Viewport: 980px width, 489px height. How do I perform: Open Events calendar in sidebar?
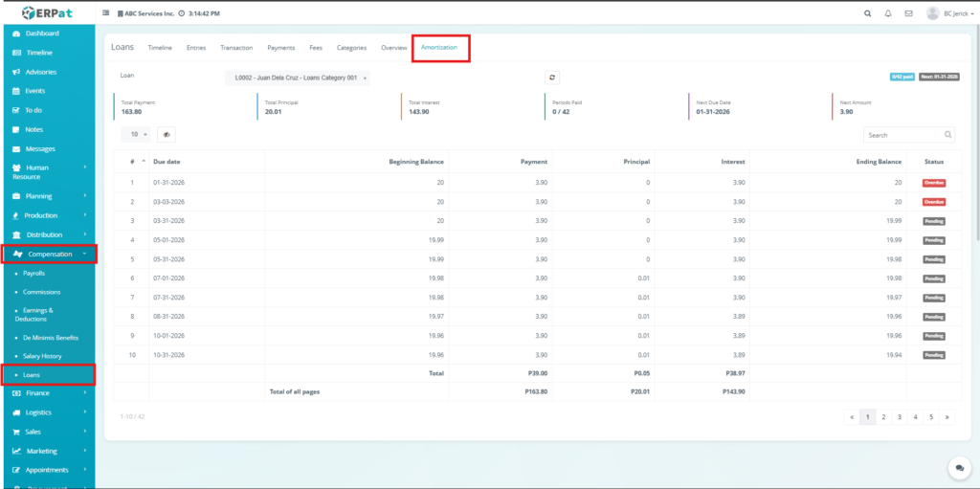click(34, 91)
